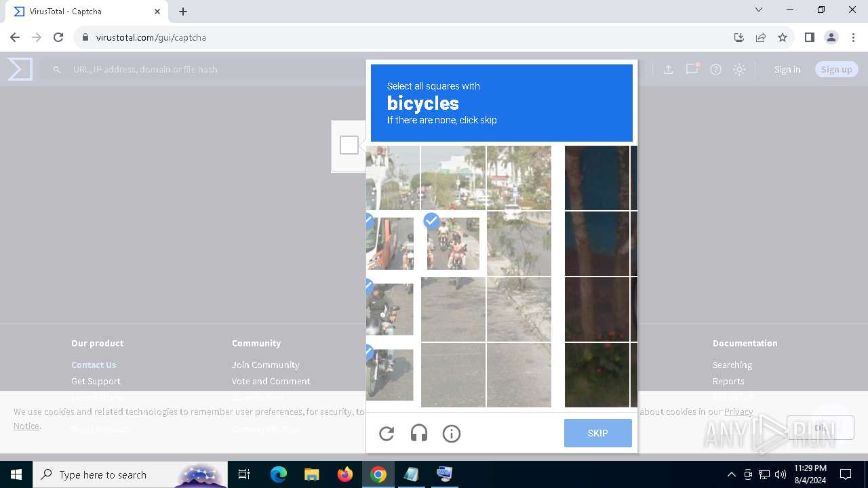The height and width of the screenshot is (488, 868).
Task: Click the Sign in link
Action: pyautogui.click(x=787, y=69)
